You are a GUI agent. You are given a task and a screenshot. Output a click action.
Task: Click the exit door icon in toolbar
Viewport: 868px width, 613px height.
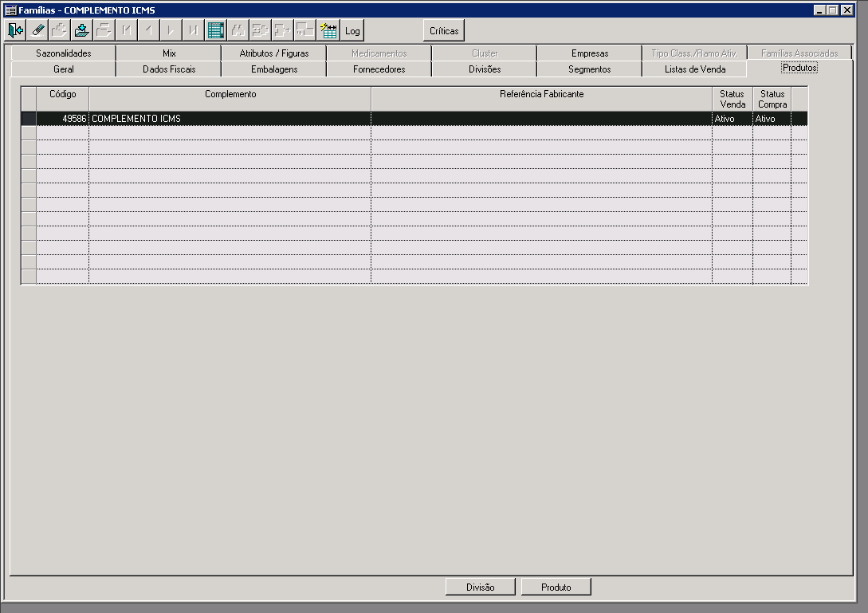[x=15, y=30]
